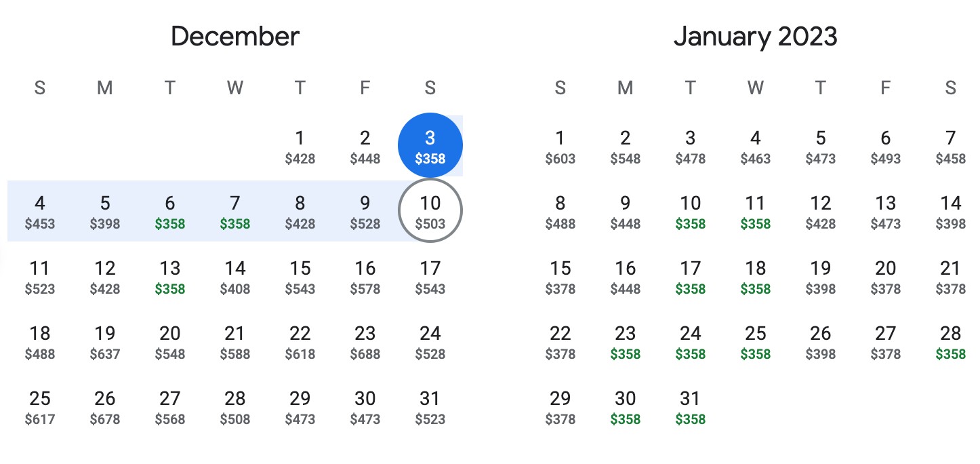Screen dimensions: 980x464
Task: Pick January 31 for $358
Action: 690,406
